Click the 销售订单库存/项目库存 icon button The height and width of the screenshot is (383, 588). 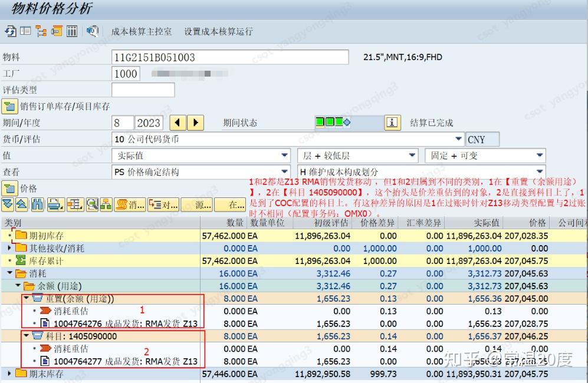coord(9,106)
